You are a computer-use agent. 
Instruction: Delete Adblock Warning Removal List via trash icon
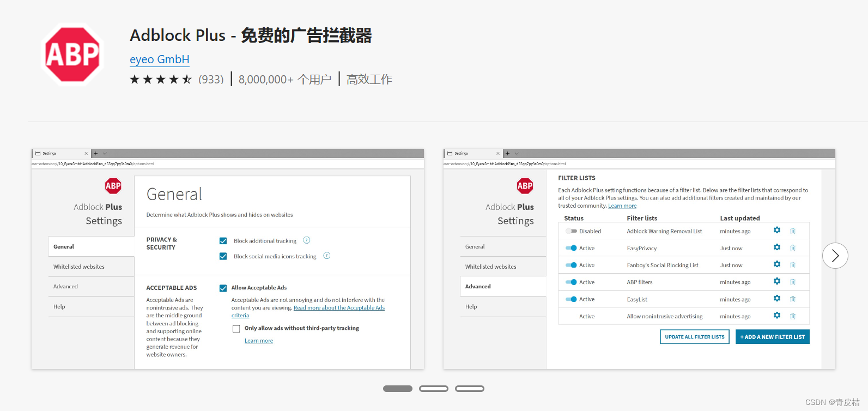click(x=793, y=231)
